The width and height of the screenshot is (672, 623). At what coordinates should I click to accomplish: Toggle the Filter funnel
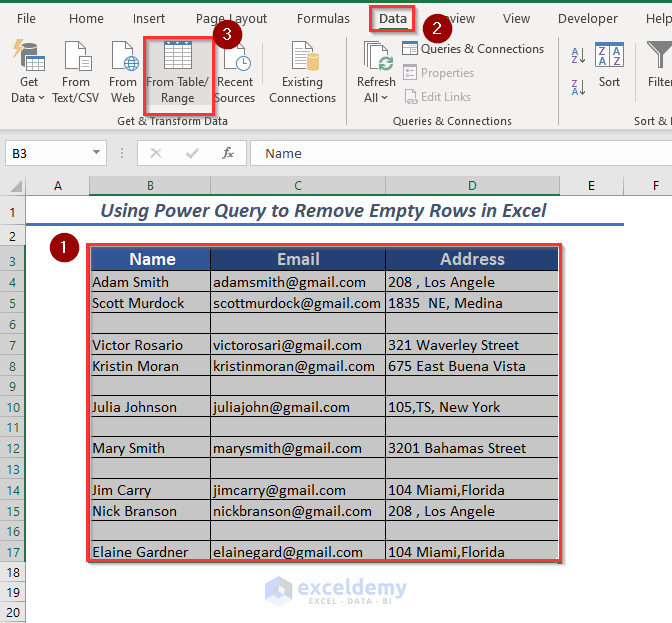click(x=659, y=64)
